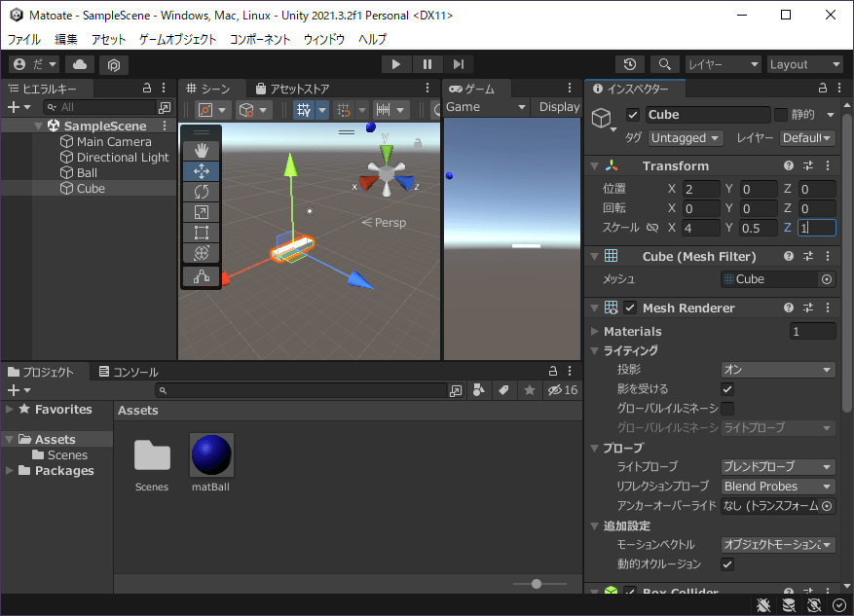The height and width of the screenshot is (616, 854).
Task: Toggle scene grid visibility button
Action: pos(304,111)
